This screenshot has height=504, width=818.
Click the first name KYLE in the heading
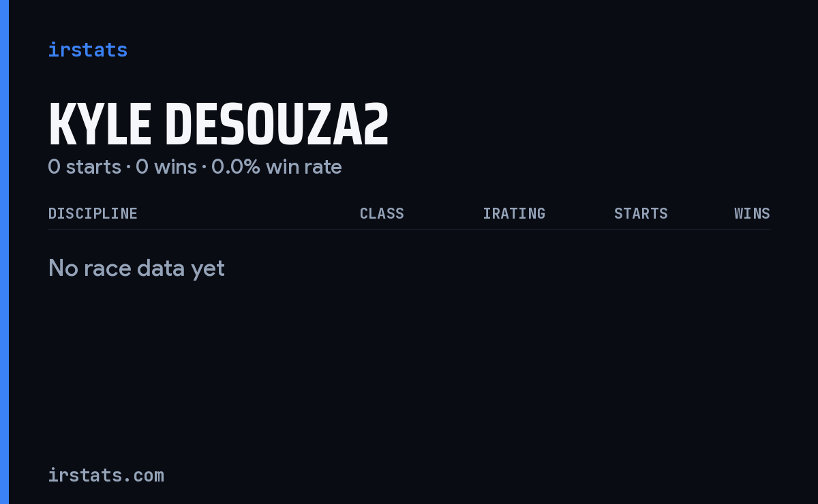[100, 125]
